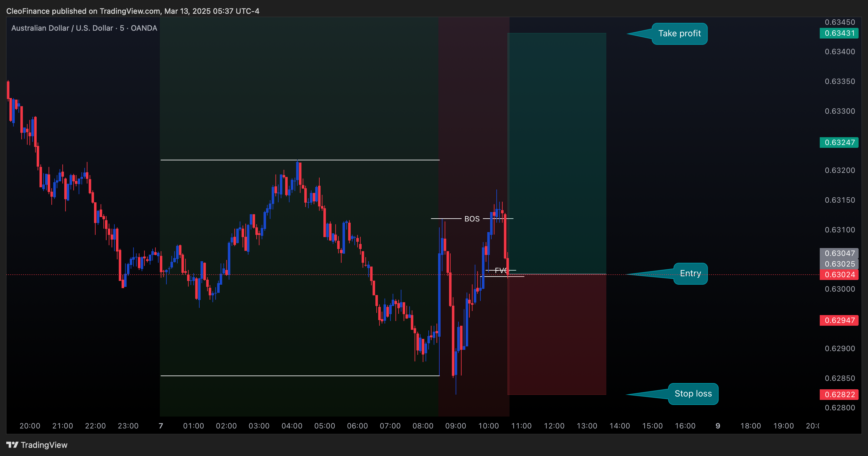Click the 0.63300 price axis label
This screenshot has width=868, height=456.
coord(840,111)
